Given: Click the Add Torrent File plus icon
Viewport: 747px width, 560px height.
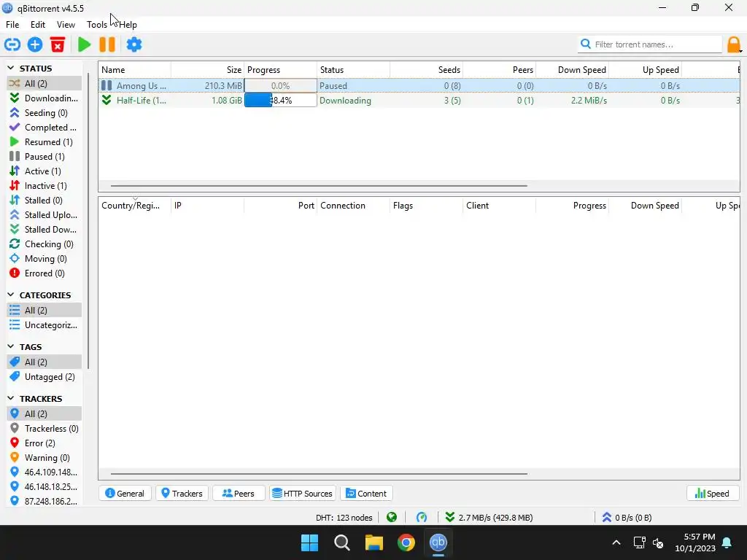Looking at the screenshot, I should [x=35, y=44].
